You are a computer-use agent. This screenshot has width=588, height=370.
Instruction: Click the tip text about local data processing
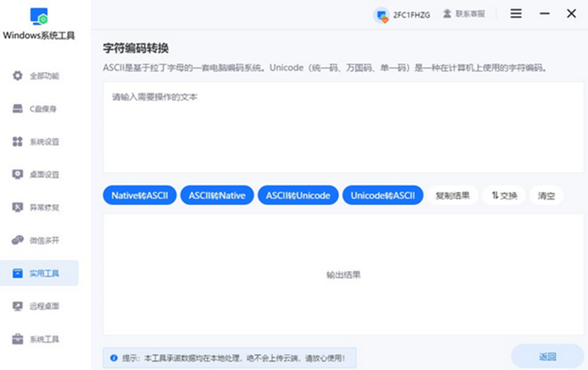pos(233,358)
